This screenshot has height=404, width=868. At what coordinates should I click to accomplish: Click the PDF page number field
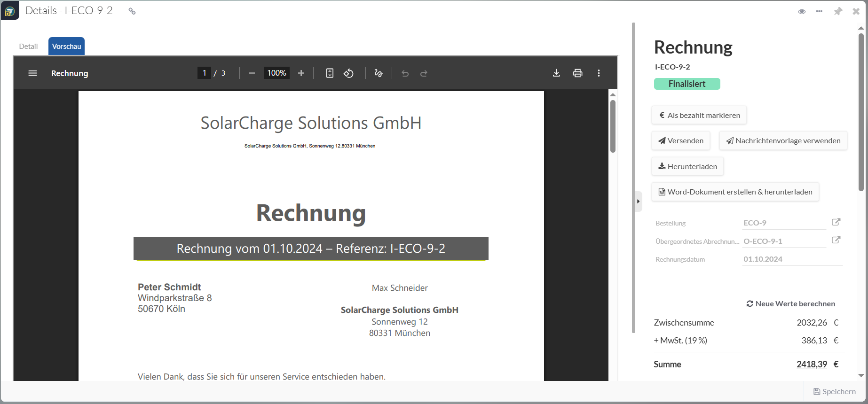(x=204, y=73)
